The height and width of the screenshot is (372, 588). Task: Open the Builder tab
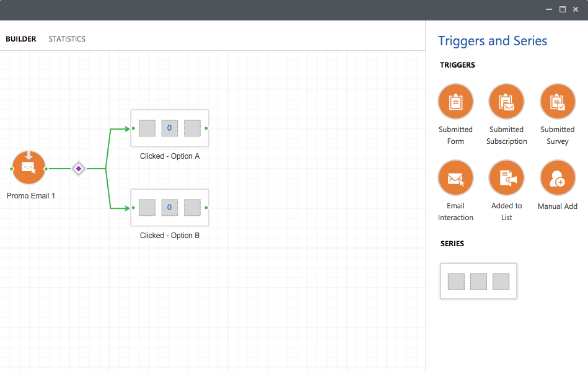21,39
